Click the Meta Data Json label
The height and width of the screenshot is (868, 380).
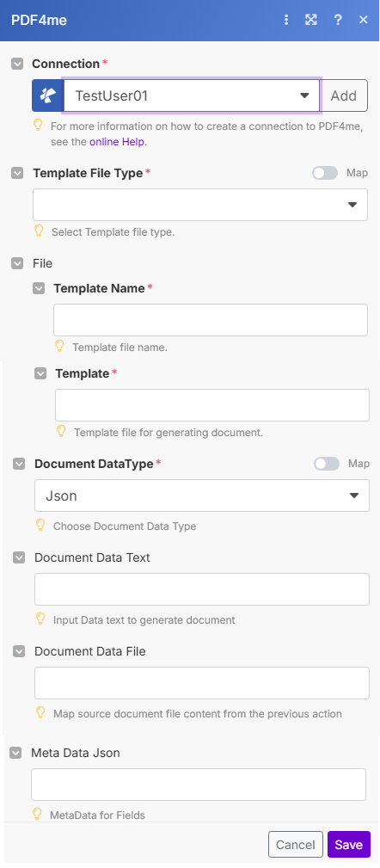pos(75,753)
